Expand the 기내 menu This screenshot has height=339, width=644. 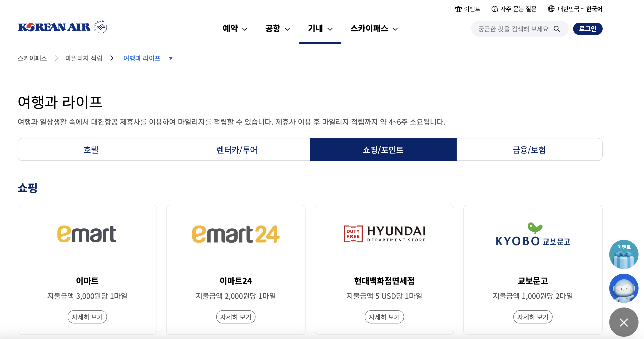(320, 29)
